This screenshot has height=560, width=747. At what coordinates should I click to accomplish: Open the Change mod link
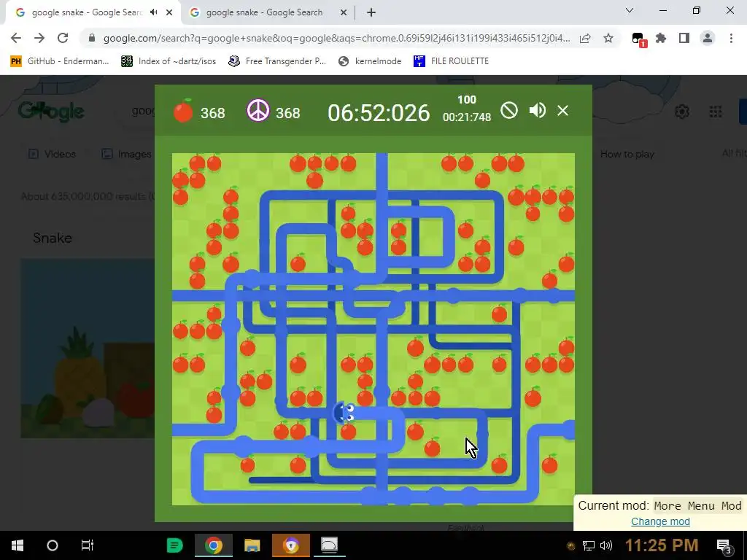pyautogui.click(x=660, y=521)
